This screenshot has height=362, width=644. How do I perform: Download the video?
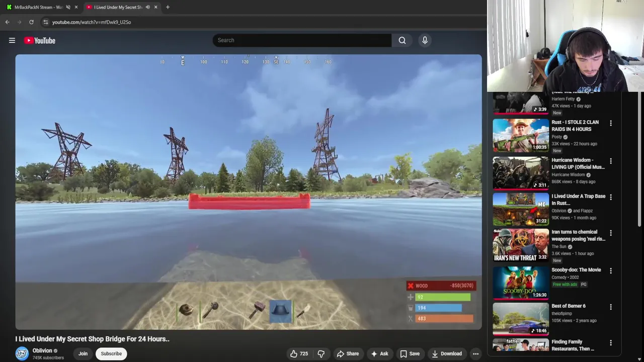(x=446, y=354)
